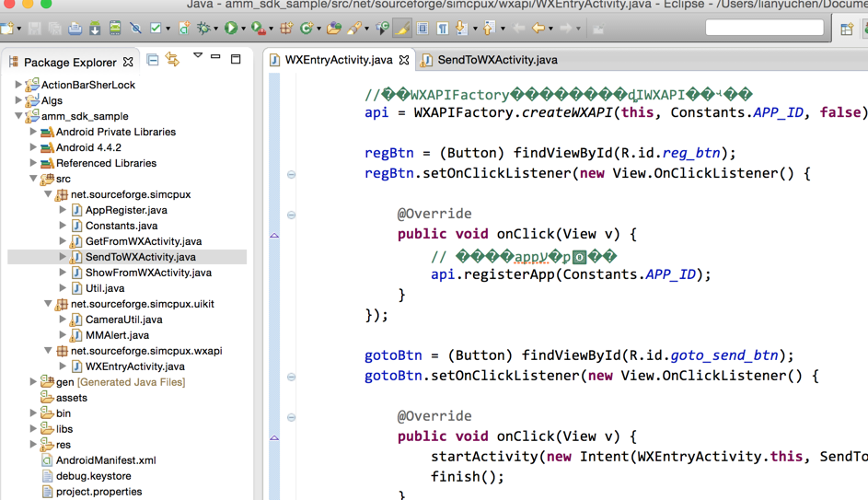Switch to the SendToWXActivity.java editor tab
Screen dimensions: 868x500
496,60
